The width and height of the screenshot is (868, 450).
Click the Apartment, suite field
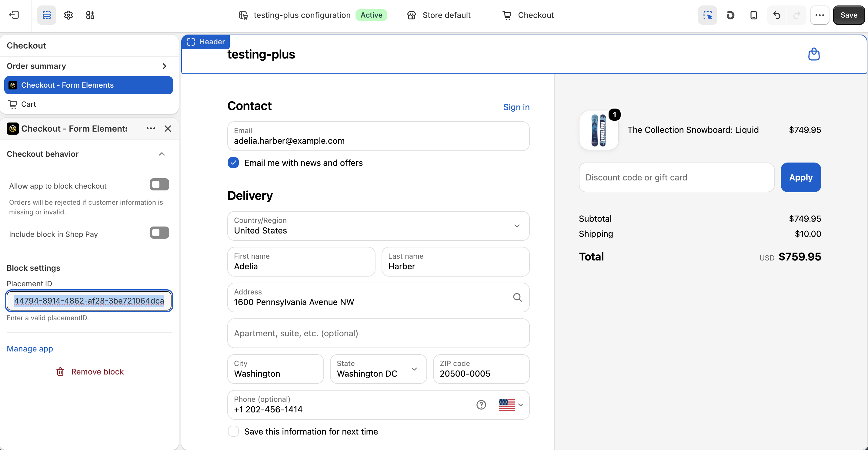pos(378,333)
